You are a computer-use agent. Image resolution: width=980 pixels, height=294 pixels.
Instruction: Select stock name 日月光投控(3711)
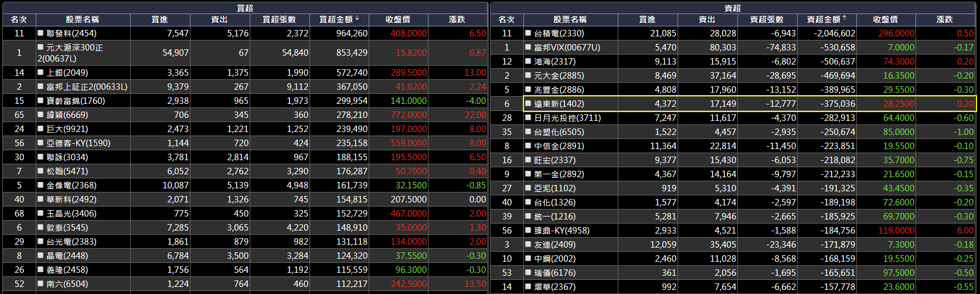coord(567,118)
